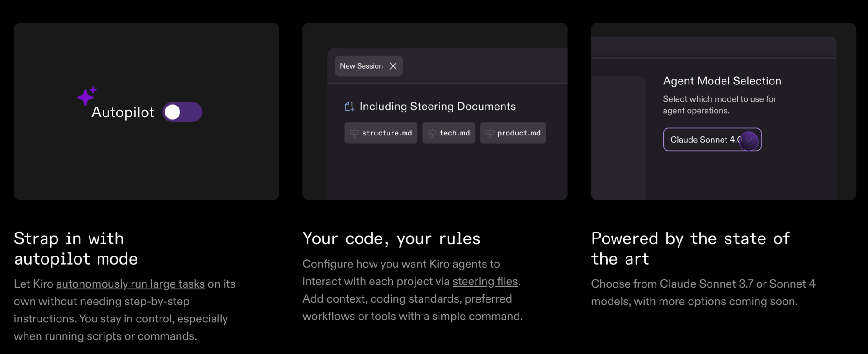Click the signpost icon on product.md
This screenshot has height=354, width=868.
point(490,133)
